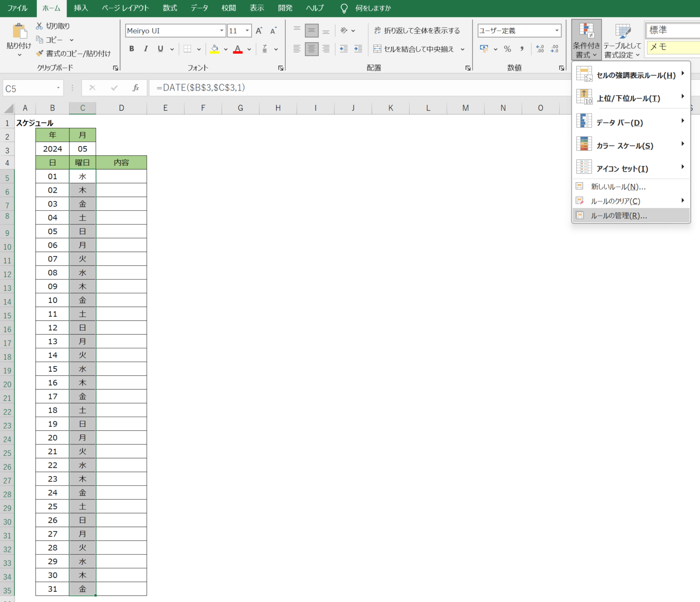Expand the font size dropdown
Image resolution: width=700 pixels, height=602 pixels.
(247, 31)
